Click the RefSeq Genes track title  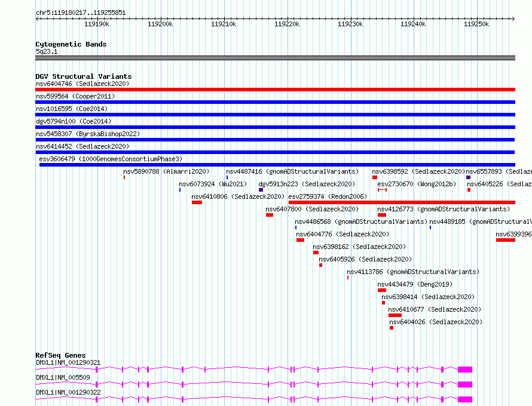(60, 355)
